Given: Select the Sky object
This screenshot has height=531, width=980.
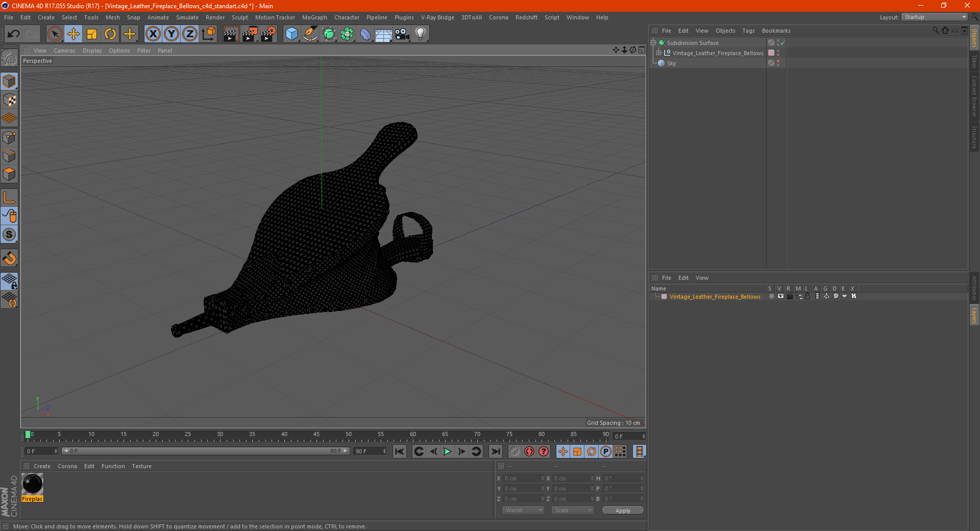Looking at the screenshot, I should pos(671,63).
